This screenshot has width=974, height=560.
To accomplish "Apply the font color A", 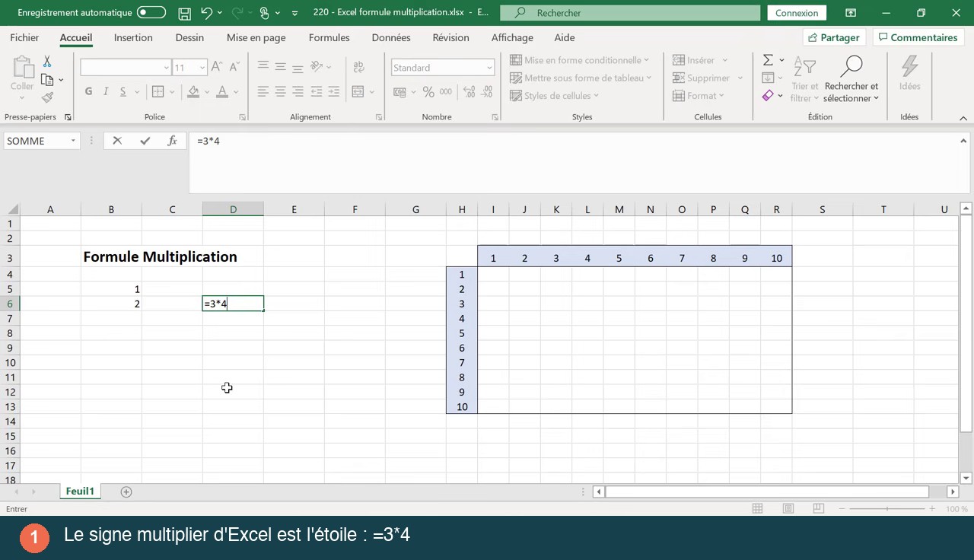I will (x=222, y=91).
